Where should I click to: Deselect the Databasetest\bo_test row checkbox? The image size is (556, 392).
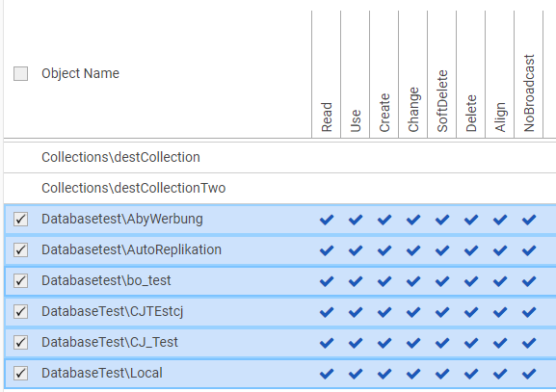pos(20,280)
